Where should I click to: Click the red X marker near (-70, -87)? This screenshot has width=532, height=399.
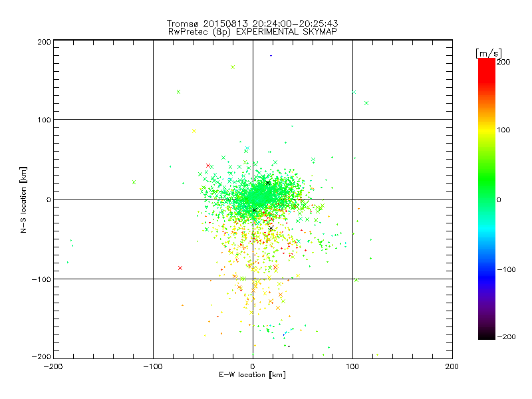pyautogui.click(x=180, y=268)
